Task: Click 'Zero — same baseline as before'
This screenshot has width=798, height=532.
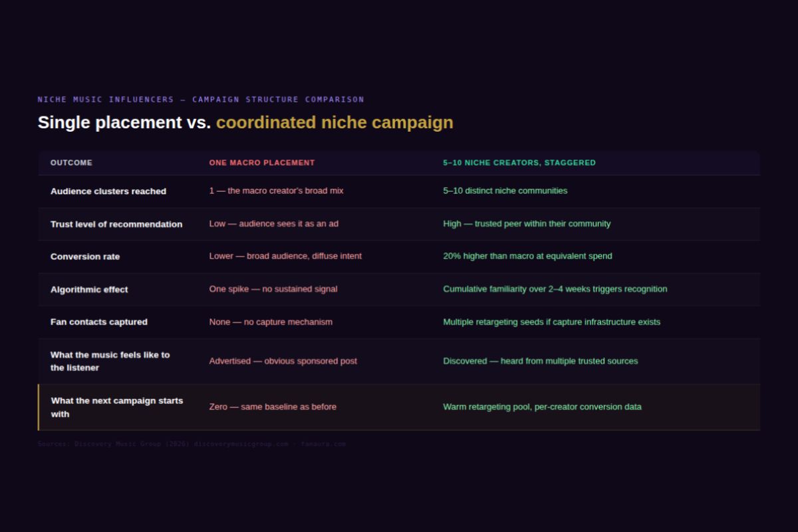Action: click(x=273, y=407)
